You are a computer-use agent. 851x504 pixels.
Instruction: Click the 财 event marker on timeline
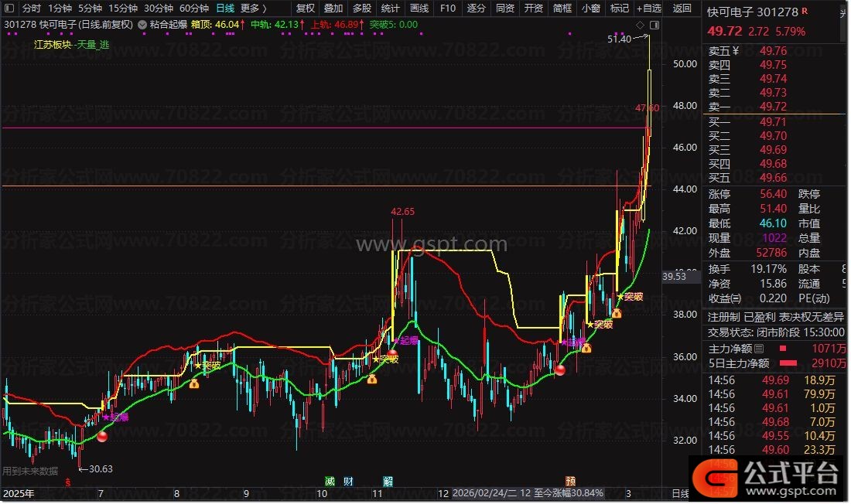click(348, 481)
